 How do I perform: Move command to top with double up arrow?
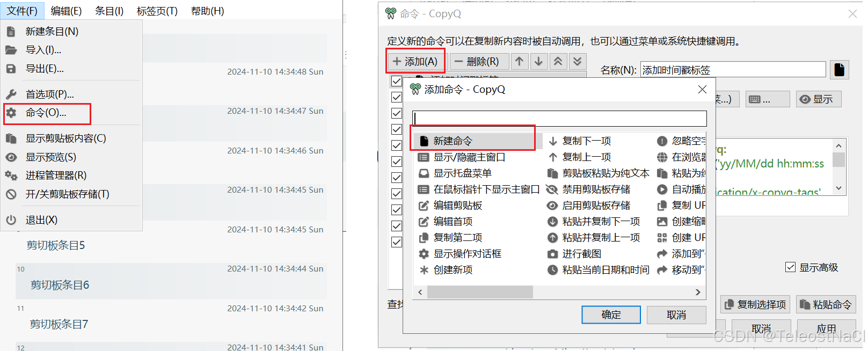point(558,61)
